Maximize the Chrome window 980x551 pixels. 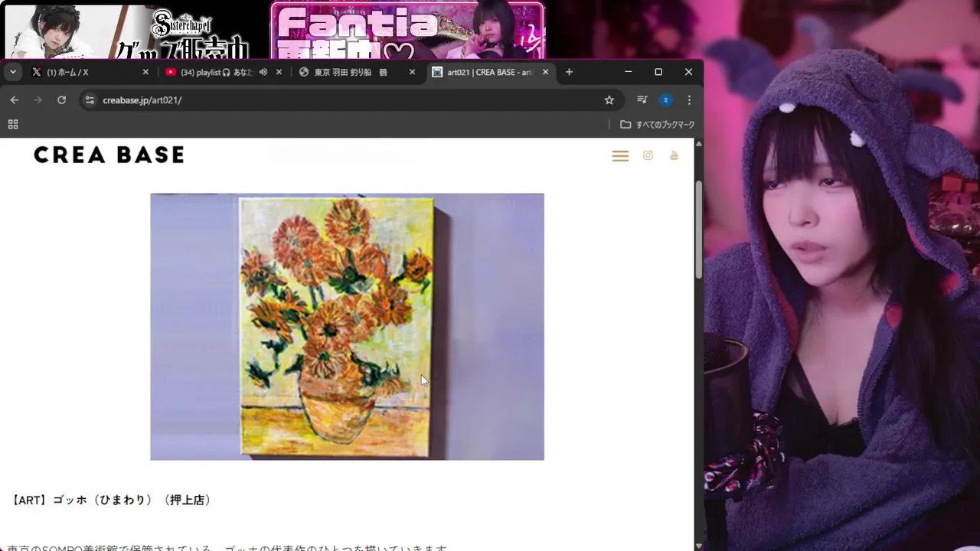click(658, 72)
